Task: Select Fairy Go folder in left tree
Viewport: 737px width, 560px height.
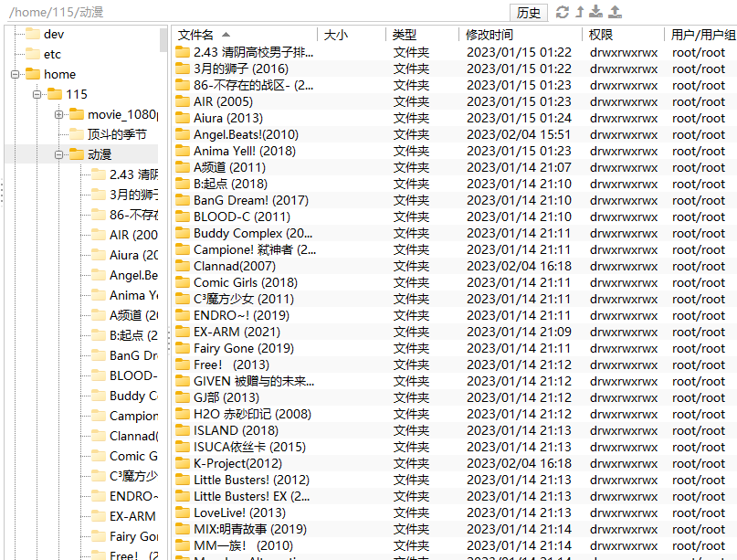Action: pos(133,536)
